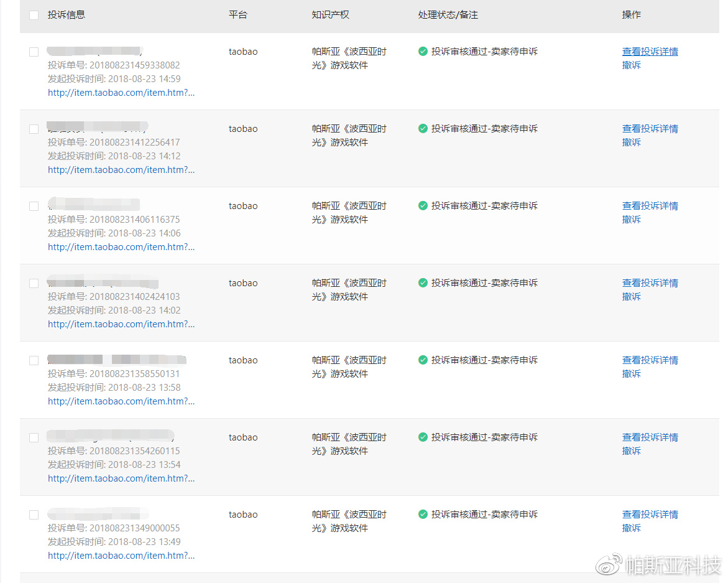View 查看投诉详情 for complaint 201808231354260115
The height and width of the screenshot is (583, 728).
(x=650, y=437)
